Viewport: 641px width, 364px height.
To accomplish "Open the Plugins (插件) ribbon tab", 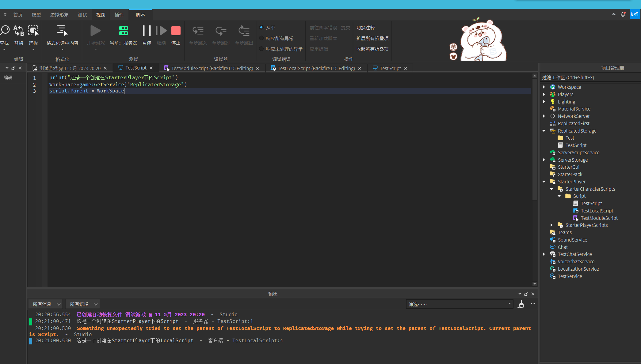I will pyautogui.click(x=119, y=15).
